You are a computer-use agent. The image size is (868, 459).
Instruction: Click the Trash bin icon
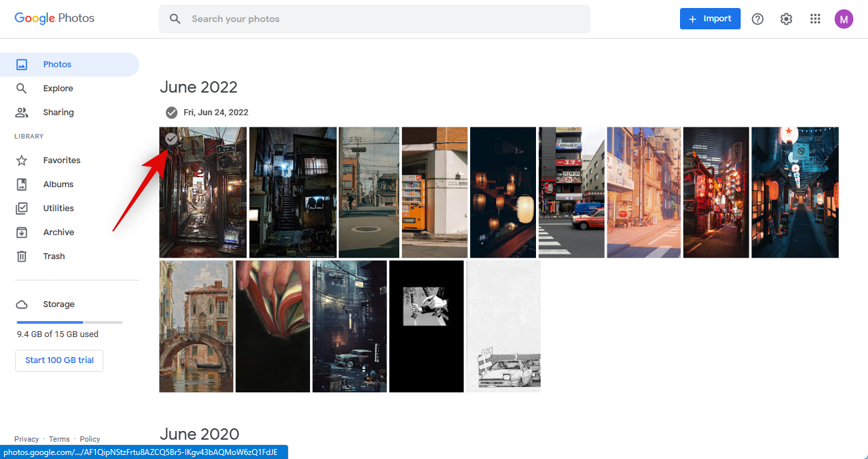[x=22, y=256]
